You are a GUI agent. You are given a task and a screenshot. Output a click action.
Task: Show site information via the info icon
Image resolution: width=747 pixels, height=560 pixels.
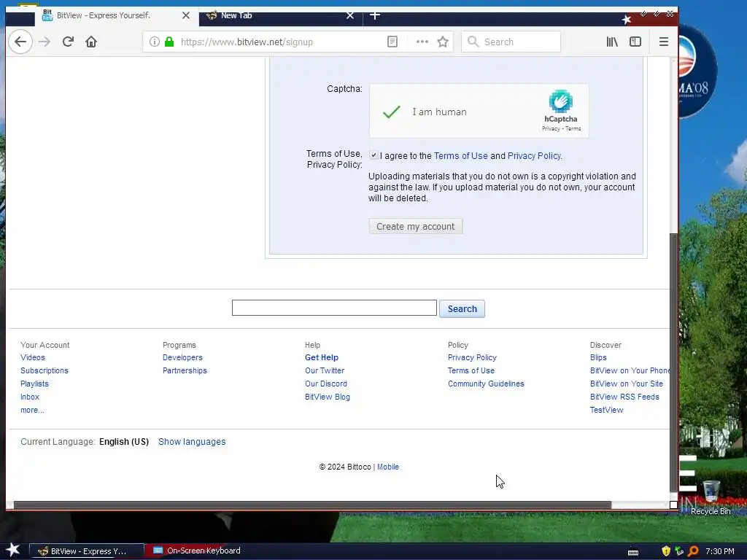155,42
